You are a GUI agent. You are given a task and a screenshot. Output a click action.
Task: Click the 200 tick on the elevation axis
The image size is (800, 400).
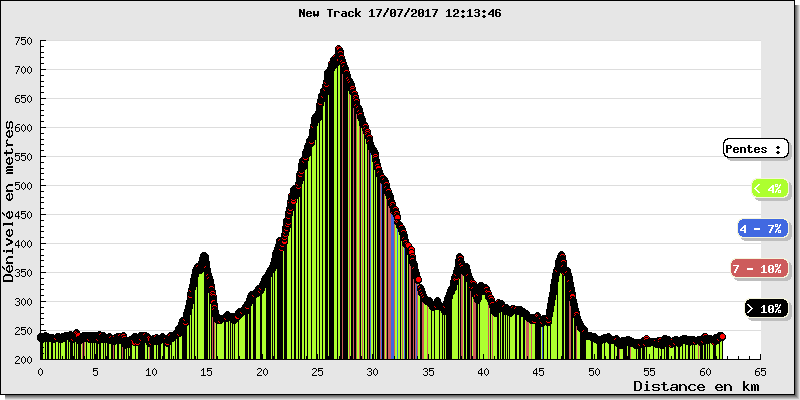[x=23, y=359]
